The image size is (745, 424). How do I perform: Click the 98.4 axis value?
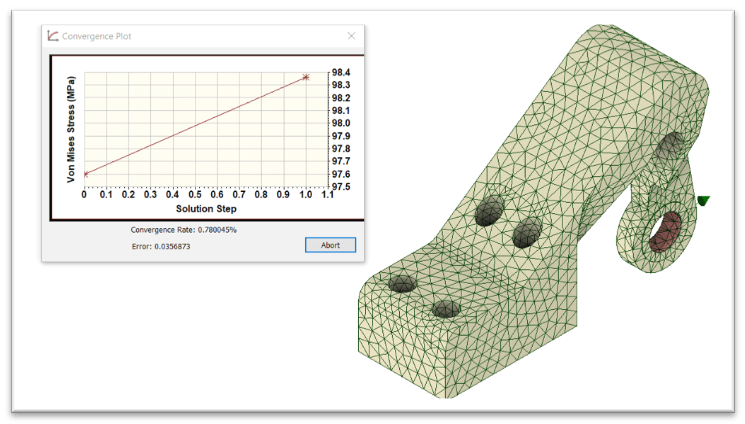point(341,72)
